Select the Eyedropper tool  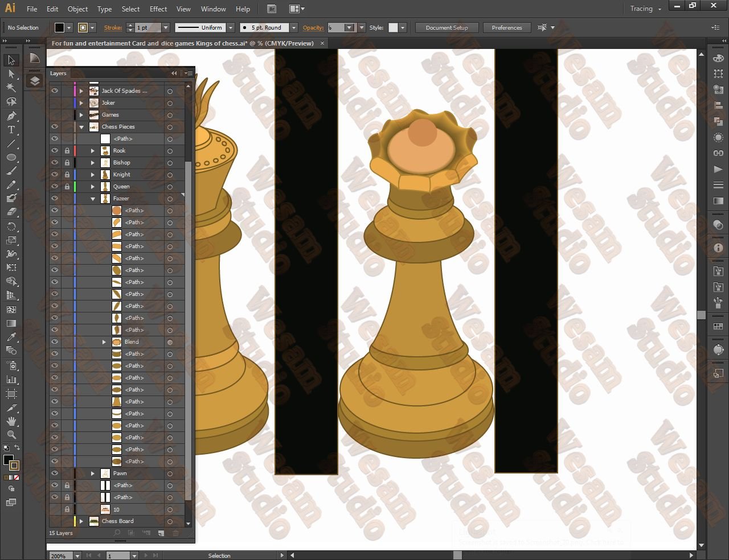[11, 337]
